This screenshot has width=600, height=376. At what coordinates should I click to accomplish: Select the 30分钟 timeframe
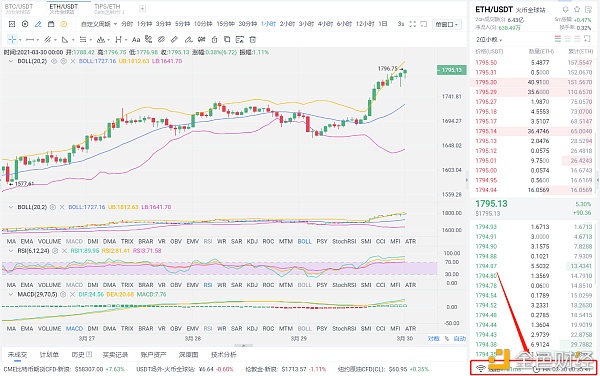point(248,24)
